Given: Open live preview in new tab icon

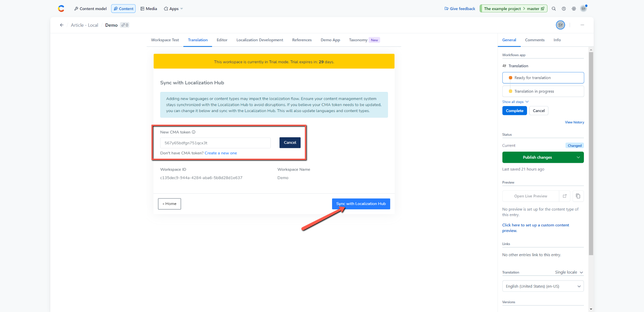Looking at the screenshot, I should [x=565, y=196].
